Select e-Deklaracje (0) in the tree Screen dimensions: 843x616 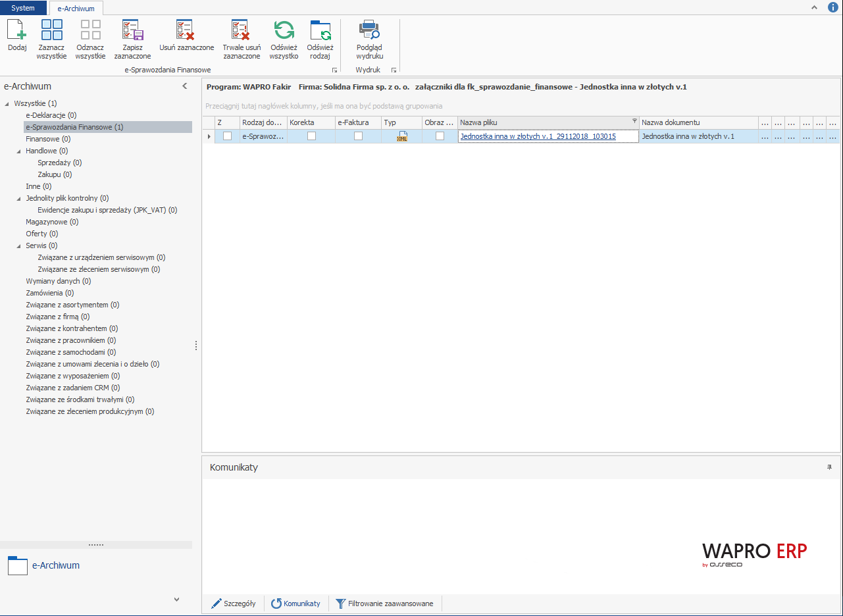point(51,115)
